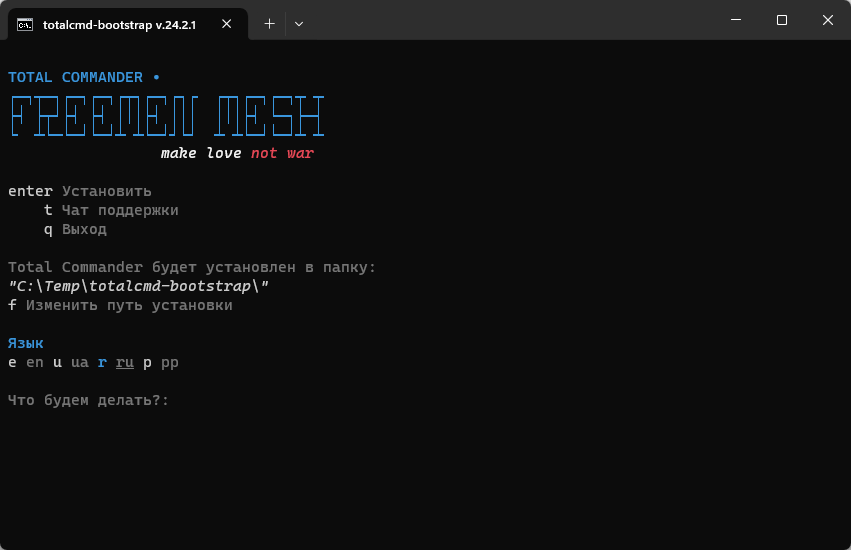Select the "en" language option
This screenshot has height=550, width=851.
tap(35, 362)
